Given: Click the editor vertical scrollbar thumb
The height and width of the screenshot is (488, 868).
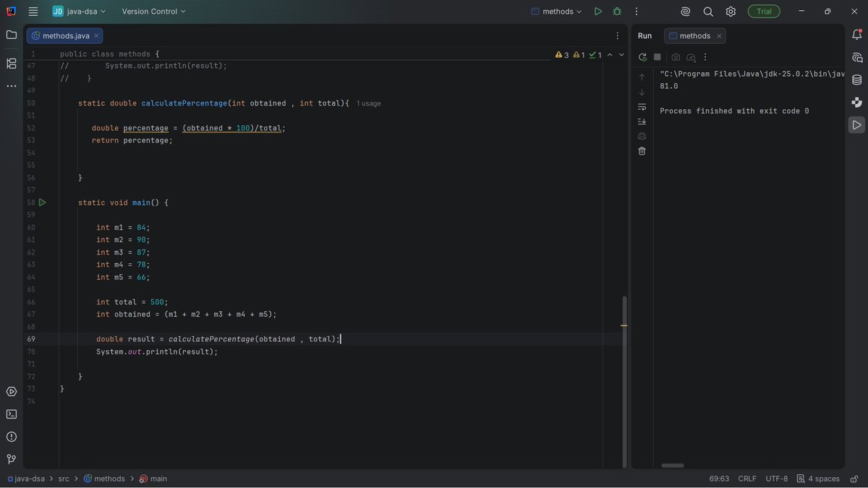Looking at the screenshot, I should 624,382.
